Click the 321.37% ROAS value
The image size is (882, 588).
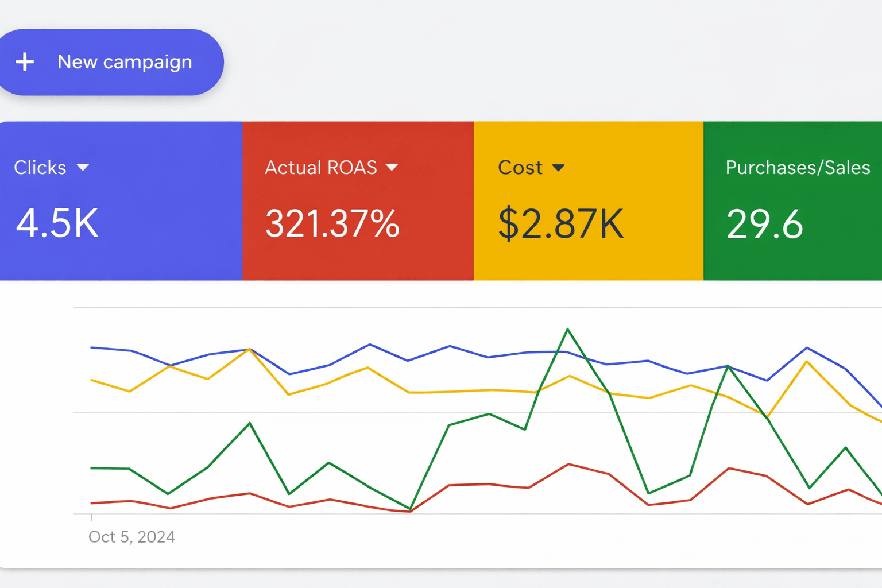coord(332,223)
